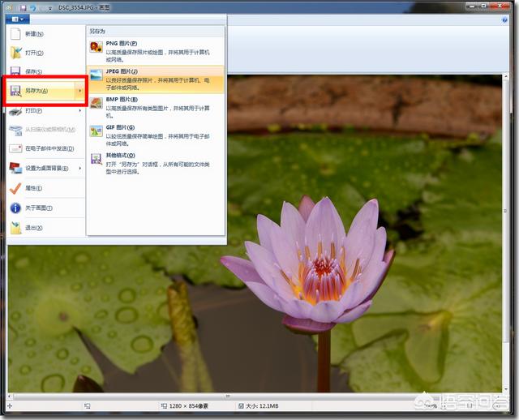Click the title bar quick-access save icon

(x=23, y=6)
